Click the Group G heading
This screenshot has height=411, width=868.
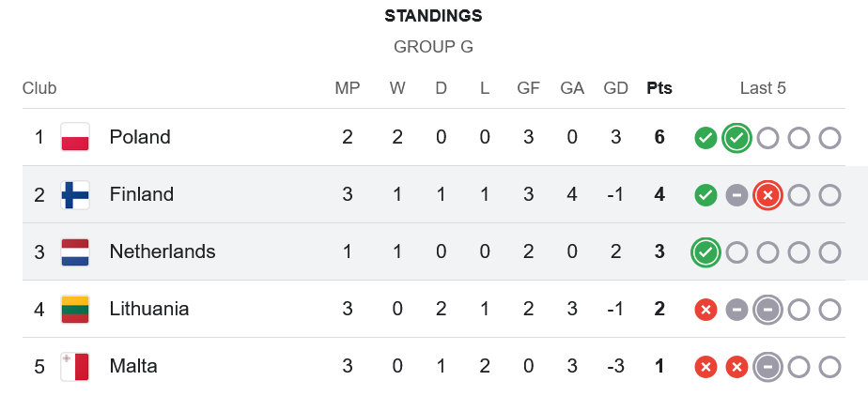[433, 46]
